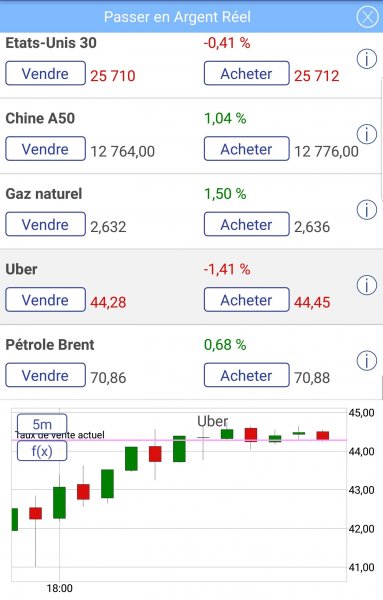Click Vendre for Gaz naturel

(45, 224)
